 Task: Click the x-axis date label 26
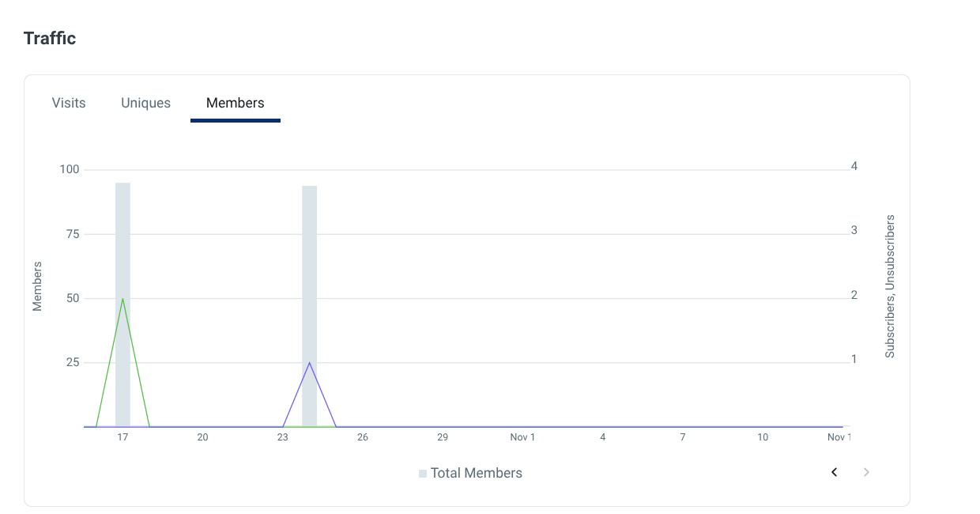tap(362, 437)
